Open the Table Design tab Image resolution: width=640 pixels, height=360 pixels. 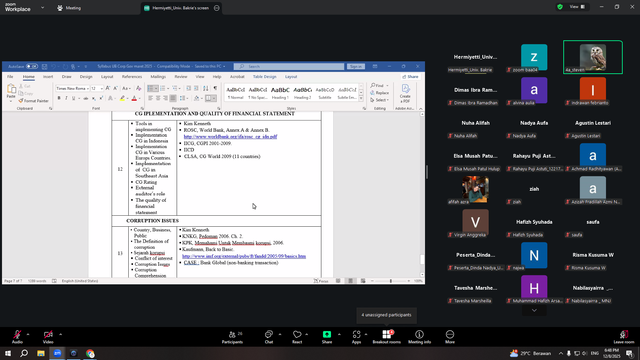tap(264, 77)
